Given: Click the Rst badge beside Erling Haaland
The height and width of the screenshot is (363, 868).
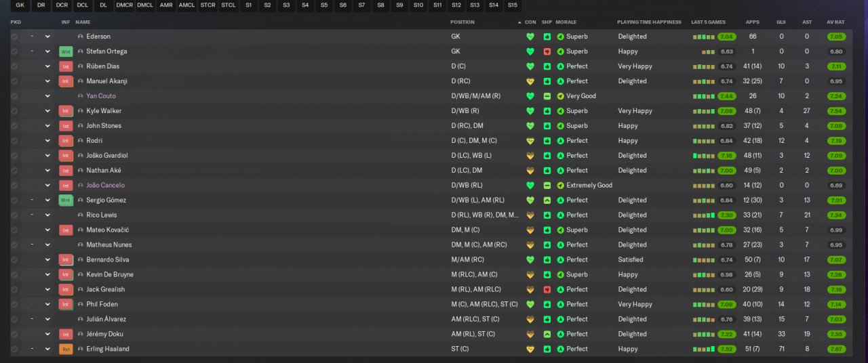Looking at the screenshot, I should [66, 349].
